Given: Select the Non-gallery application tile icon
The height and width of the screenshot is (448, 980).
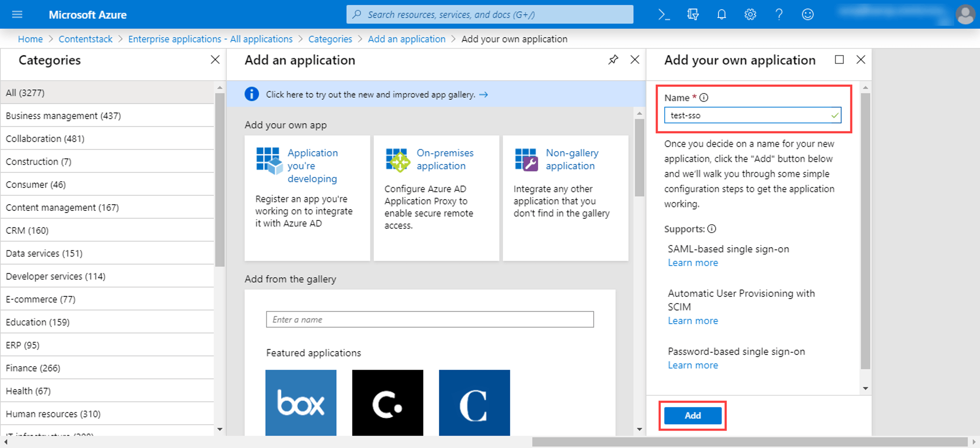Looking at the screenshot, I should 526,160.
